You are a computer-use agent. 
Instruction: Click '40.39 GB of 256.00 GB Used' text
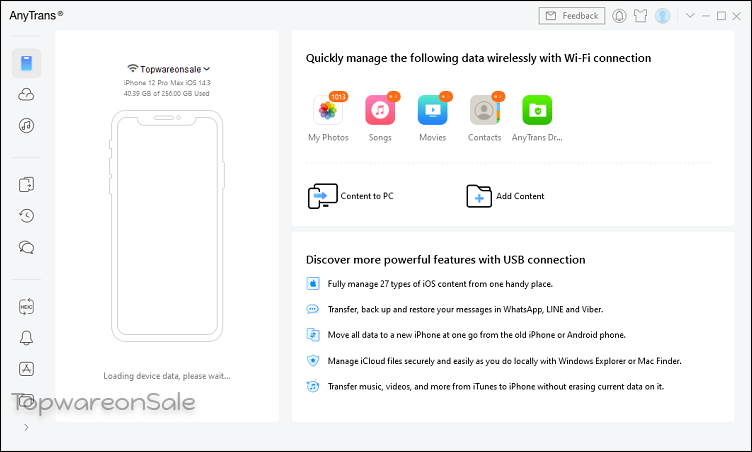point(166,94)
